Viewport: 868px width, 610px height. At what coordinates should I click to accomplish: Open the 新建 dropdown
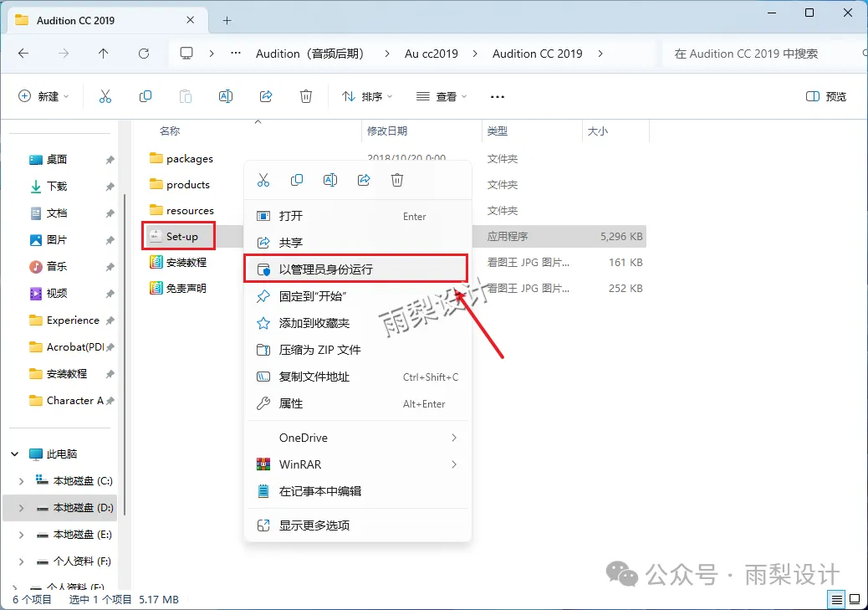point(43,96)
